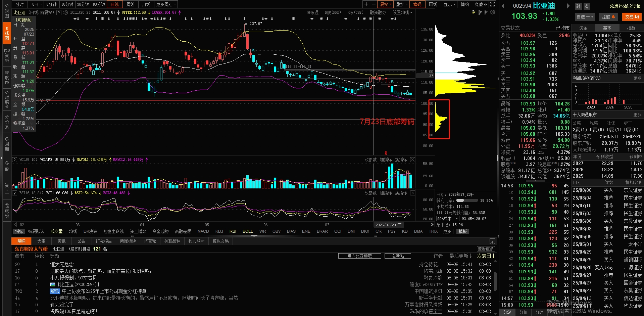Open the F10资料 sidebar view
The height and width of the screenshot is (316, 644).
pyautogui.click(x=7, y=55)
